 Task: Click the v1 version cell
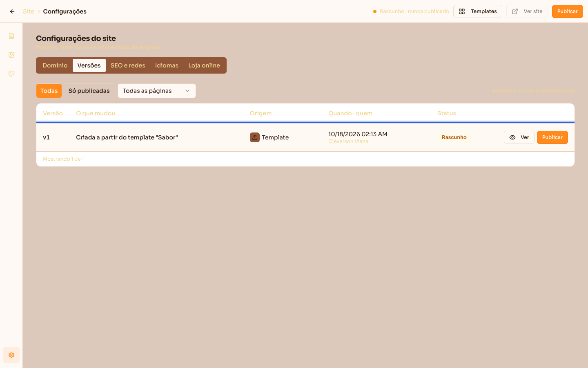click(47, 137)
